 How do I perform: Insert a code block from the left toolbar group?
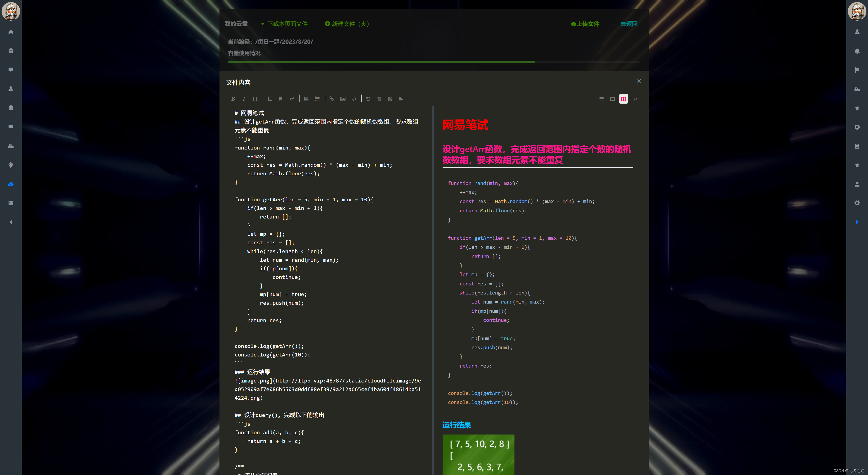tap(354, 99)
